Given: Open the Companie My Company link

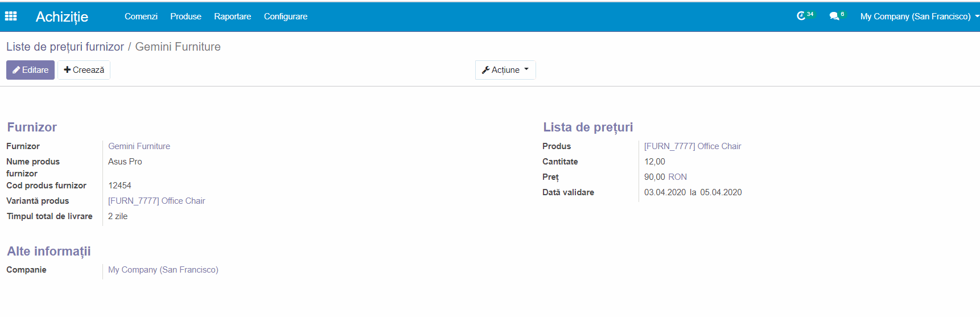Looking at the screenshot, I should [163, 270].
